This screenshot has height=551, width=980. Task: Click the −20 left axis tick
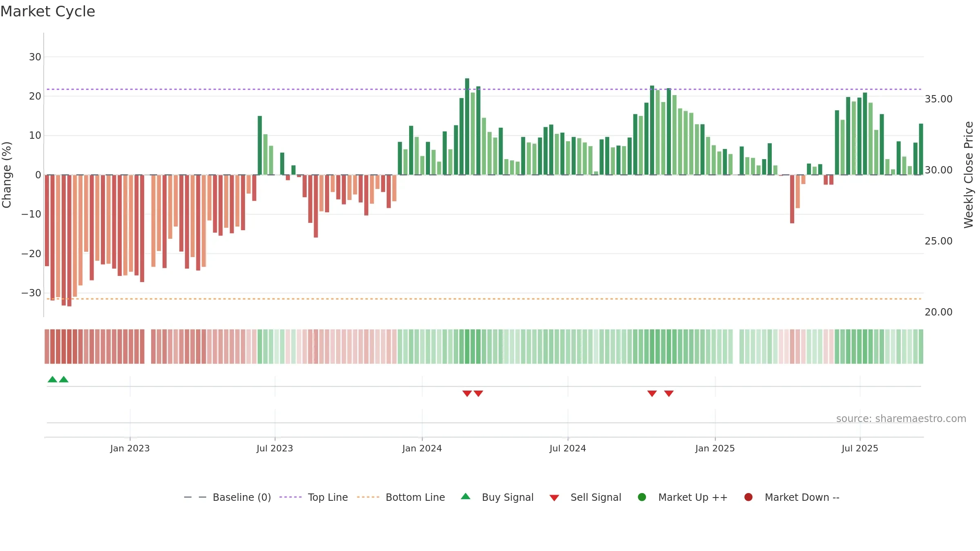[31, 253]
